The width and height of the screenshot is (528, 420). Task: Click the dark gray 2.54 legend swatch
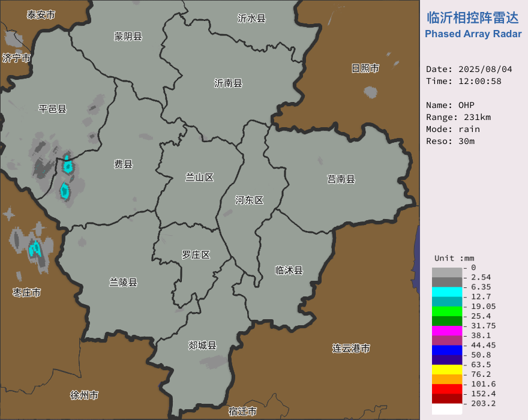click(447, 282)
